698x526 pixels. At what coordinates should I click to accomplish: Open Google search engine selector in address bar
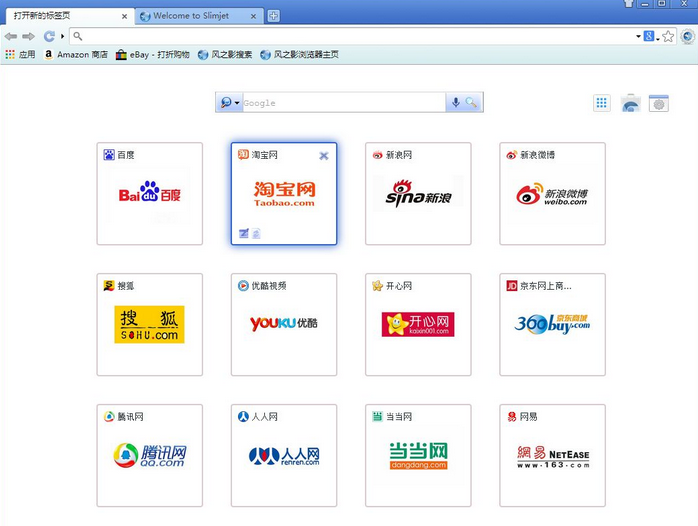[651, 36]
